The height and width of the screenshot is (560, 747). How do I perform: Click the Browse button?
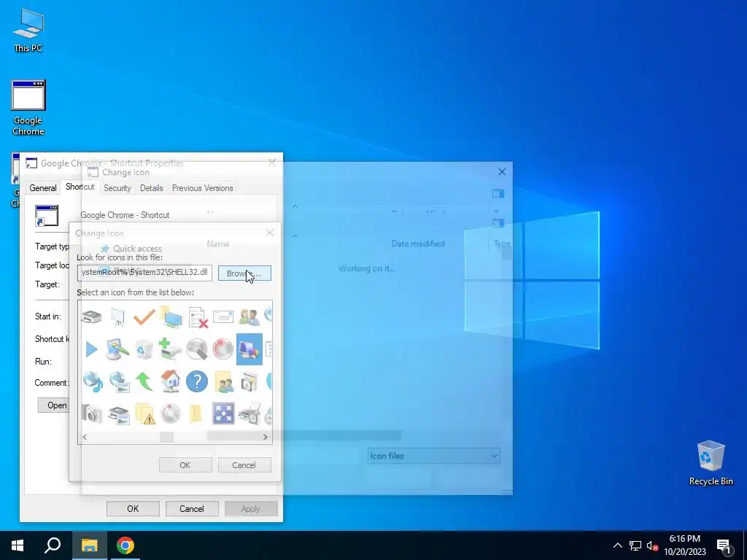244,273
